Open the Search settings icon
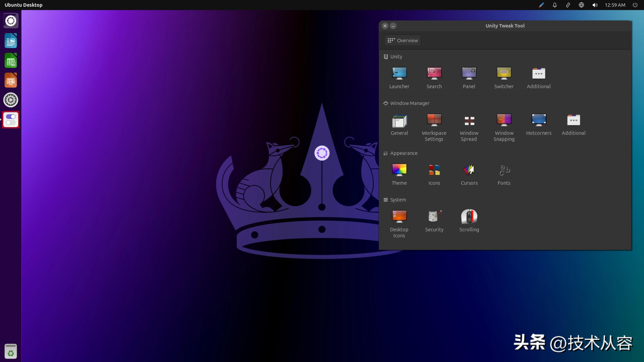The height and width of the screenshot is (362, 644). [x=434, y=77]
